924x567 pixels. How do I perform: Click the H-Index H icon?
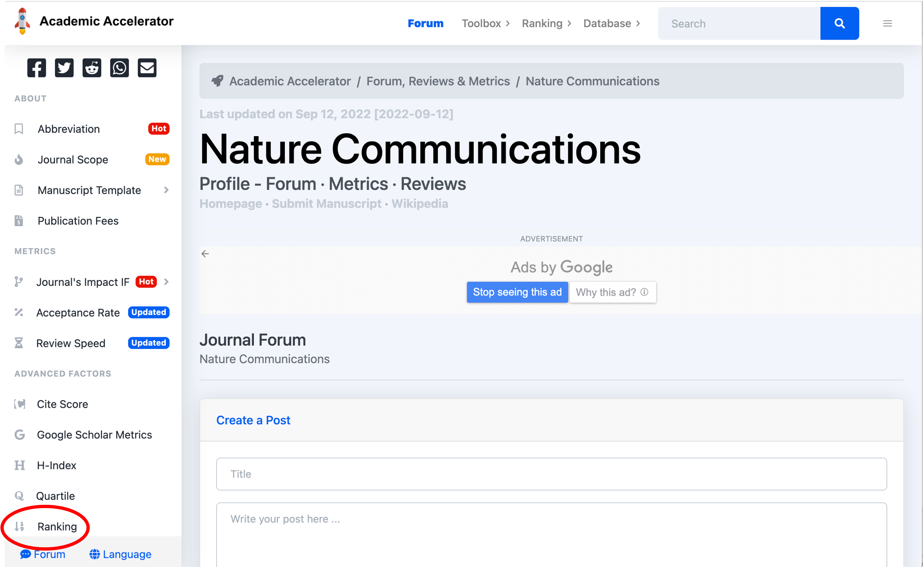[20, 466]
